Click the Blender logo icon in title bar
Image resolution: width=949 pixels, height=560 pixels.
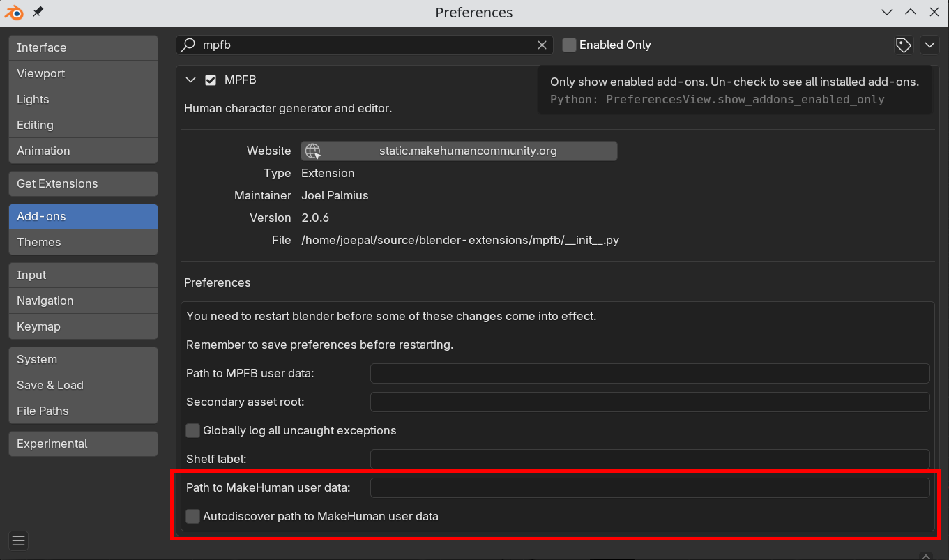click(15, 13)
